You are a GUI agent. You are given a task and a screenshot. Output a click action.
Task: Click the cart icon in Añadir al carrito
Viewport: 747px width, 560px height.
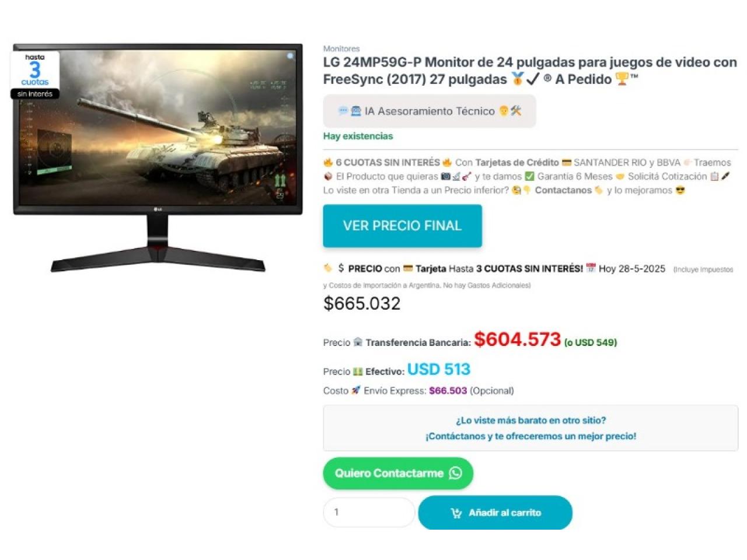click(456, 513)
